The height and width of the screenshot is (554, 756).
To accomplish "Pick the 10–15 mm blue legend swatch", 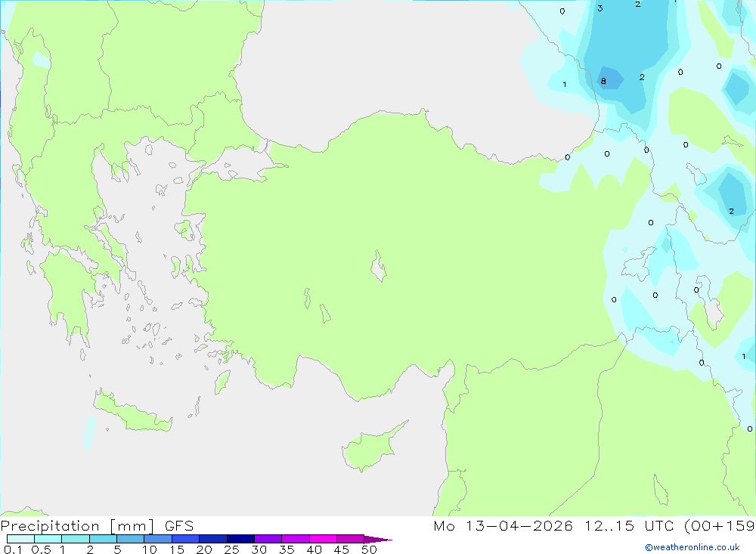I will click(158, 539).
